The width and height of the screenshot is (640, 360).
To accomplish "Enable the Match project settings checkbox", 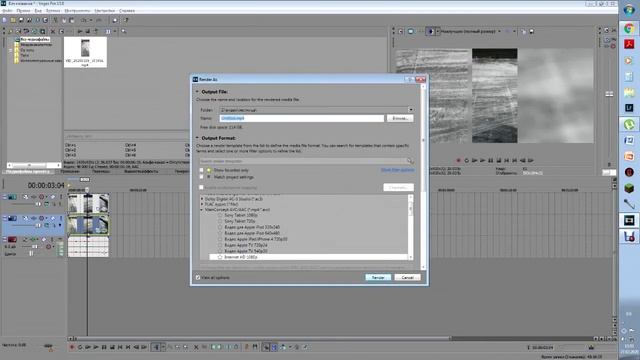I will (x=202, y=177).
